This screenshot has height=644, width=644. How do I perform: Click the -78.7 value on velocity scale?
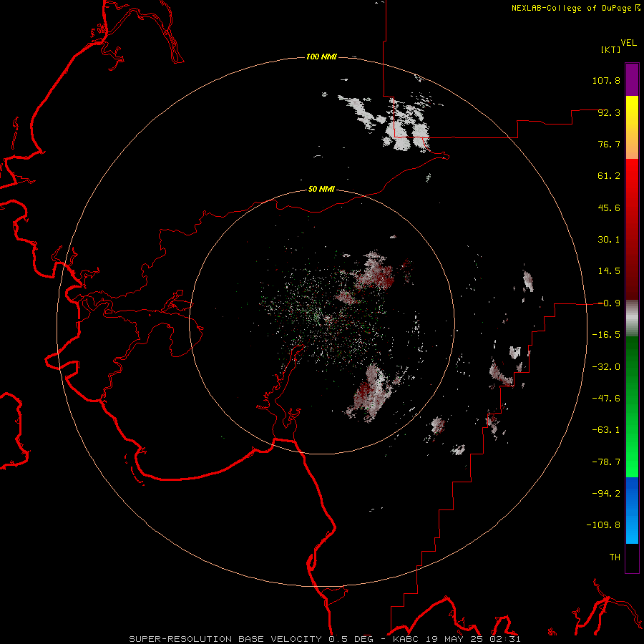[606, 462]
